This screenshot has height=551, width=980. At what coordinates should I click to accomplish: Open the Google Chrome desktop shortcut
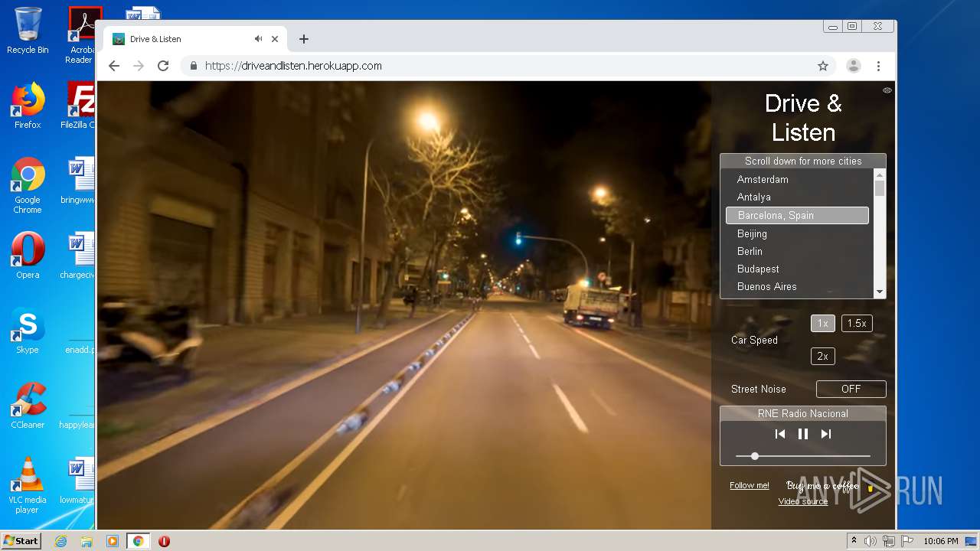(x=28, y=185)
